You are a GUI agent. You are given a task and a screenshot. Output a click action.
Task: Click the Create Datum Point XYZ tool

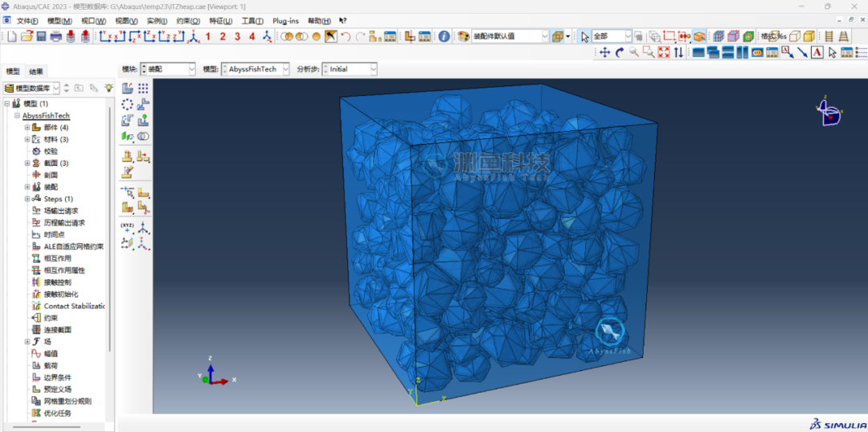coord(127,227)
